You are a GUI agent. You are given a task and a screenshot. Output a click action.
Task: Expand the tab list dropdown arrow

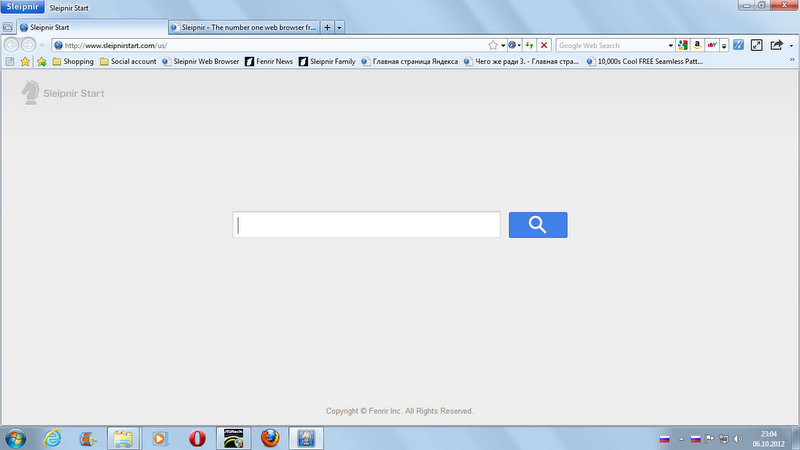pyautogui.click(x=339, y=28)
